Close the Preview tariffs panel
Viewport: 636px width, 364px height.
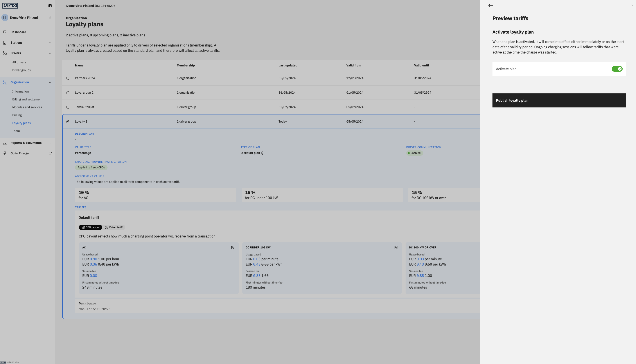(x=632, y=5)
